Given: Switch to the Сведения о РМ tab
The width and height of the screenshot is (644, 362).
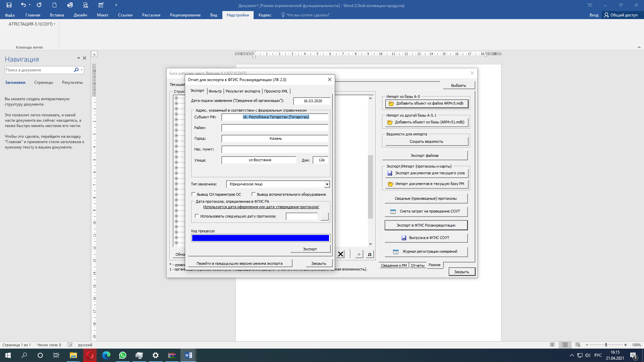Looking at the screenshot, I should (x=394, y=265).
